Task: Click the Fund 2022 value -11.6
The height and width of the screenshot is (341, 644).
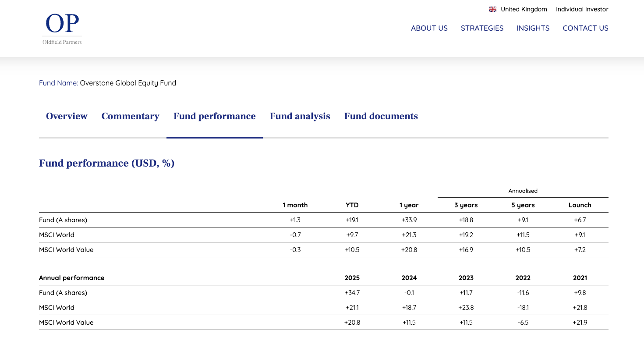Action: tap(523, 293)
